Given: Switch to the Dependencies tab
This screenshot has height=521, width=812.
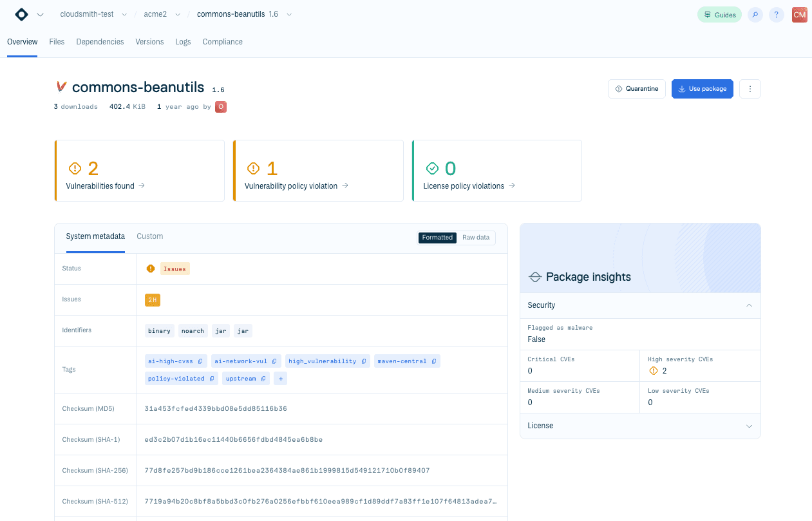Looking at the screenshot, I should point(100,42).
